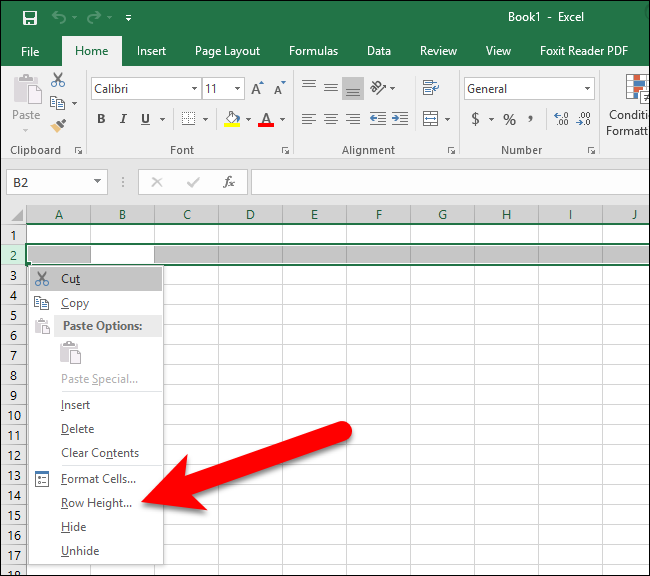This screenshot has height=576, width=650.
Task: Open the Name Box dropdown arrow
Action: pos(97,182)
